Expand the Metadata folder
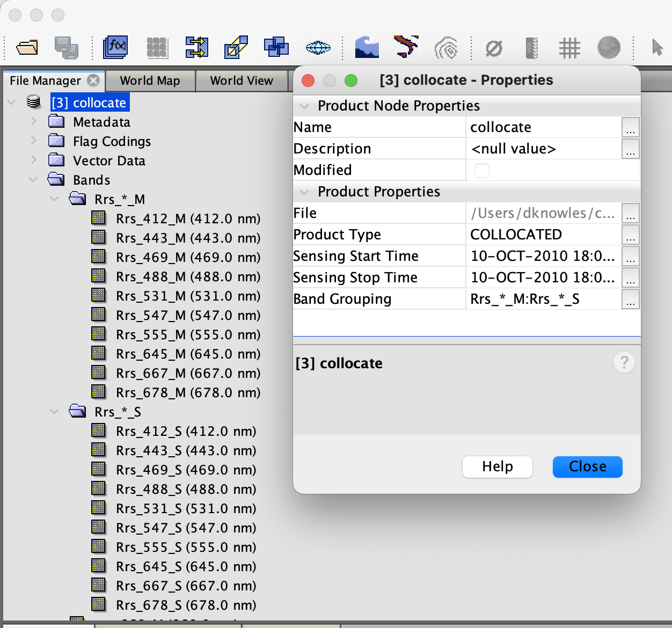 (33, 122)
